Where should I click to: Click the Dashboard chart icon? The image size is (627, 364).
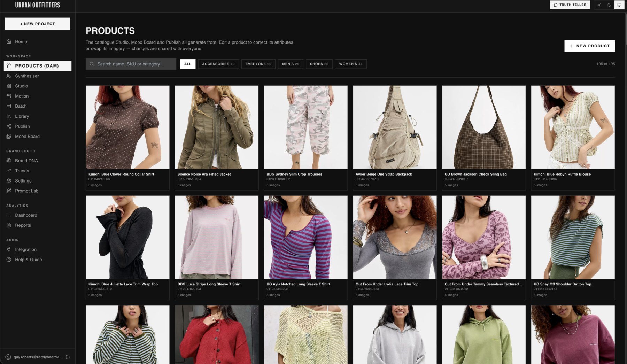click(x=9, y=215)
